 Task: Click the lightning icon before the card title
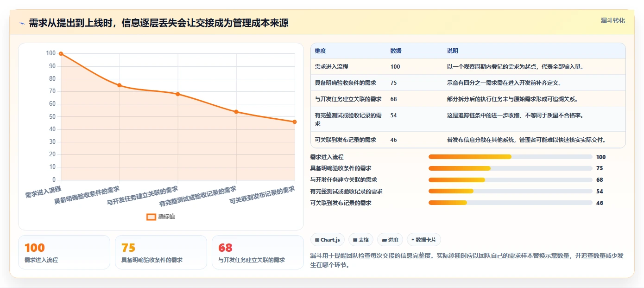[22, 23]
